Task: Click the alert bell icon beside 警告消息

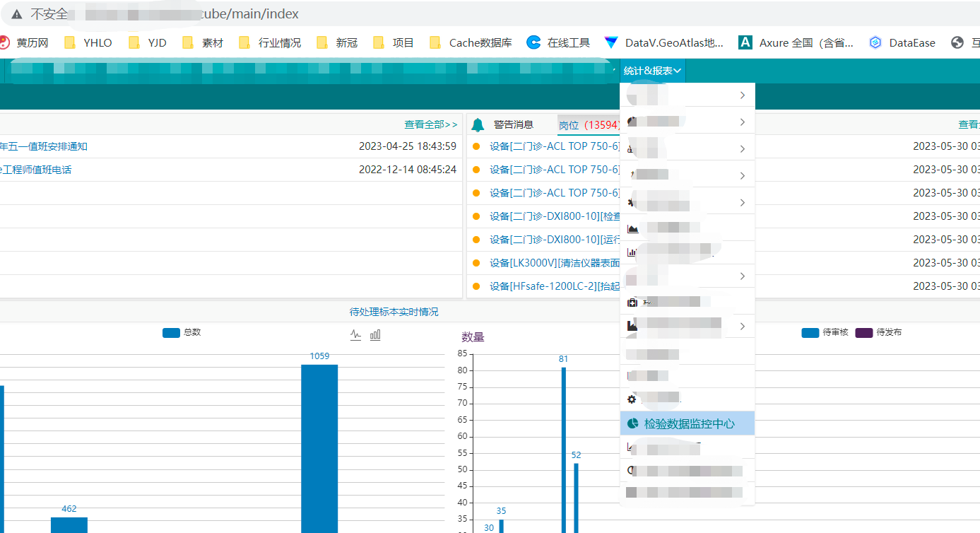Action: [x=478, y=125]
